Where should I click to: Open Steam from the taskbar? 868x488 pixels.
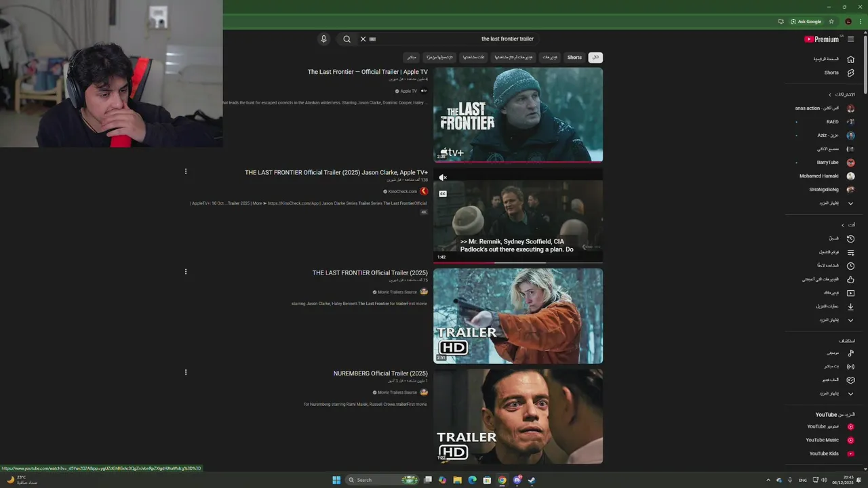532,480
